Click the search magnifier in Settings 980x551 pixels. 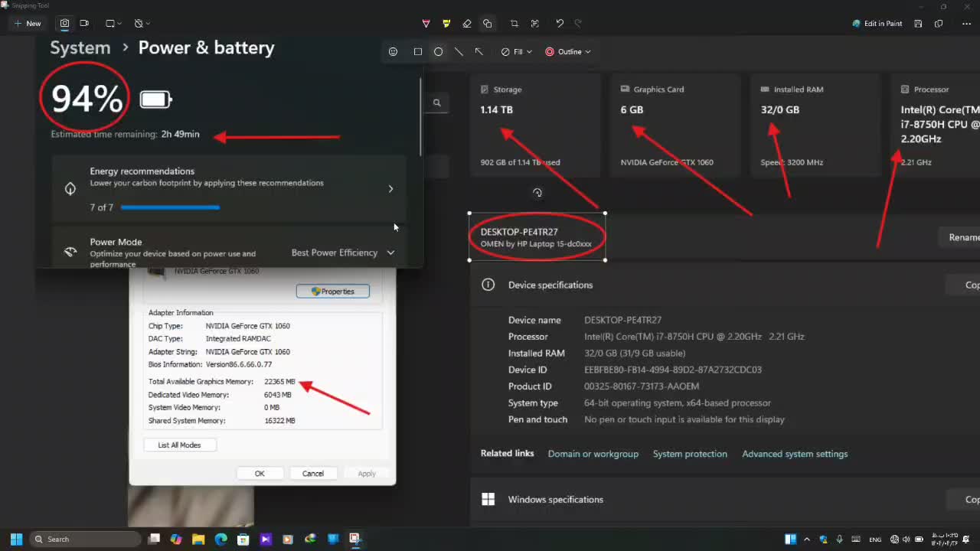point(436,103)
